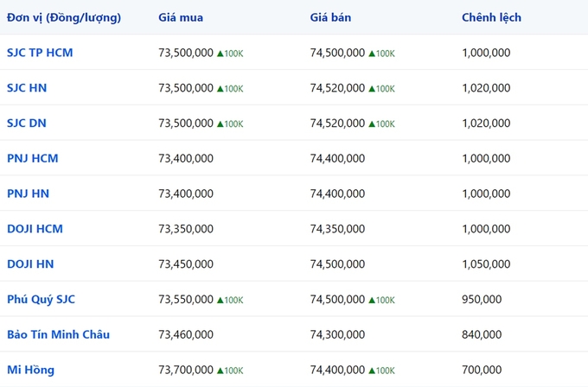Select DOJI HN sell price 74,500,000
Viewport: 588px width, 387px height.
pos(337,264)
